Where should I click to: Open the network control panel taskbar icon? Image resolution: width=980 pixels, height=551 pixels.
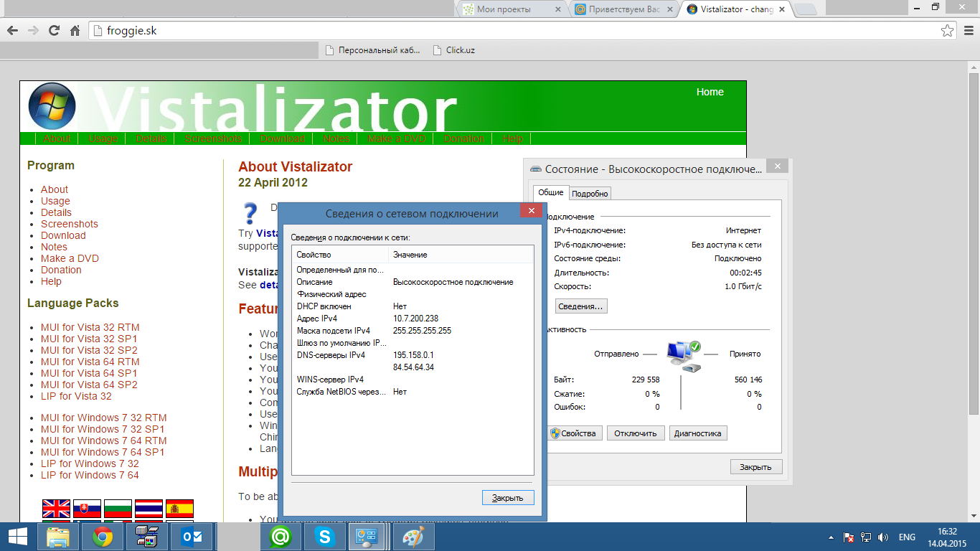[367, 537]
